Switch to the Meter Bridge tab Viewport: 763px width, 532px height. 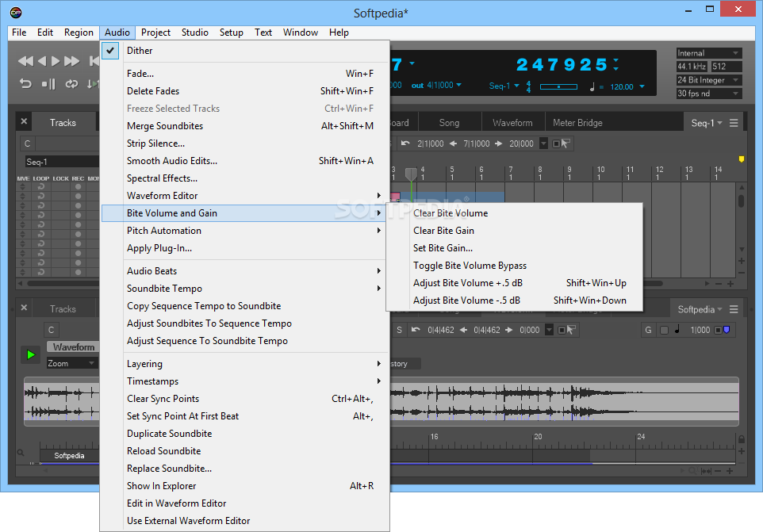click(x=577, y=123)
